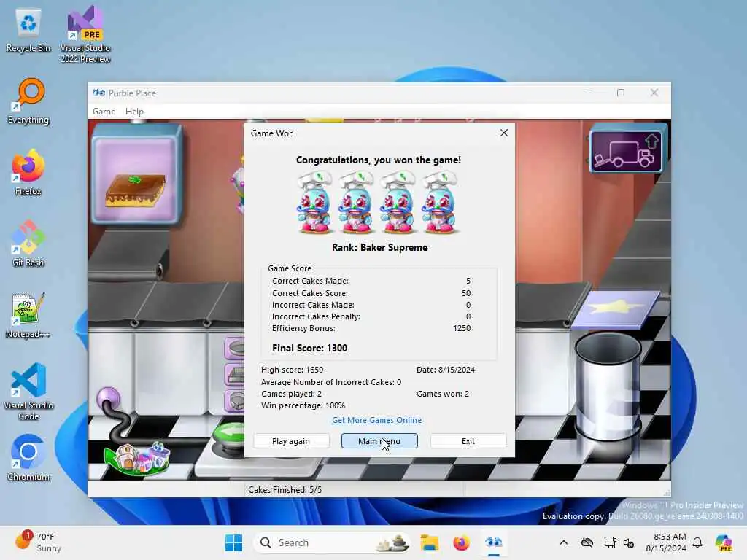Viewport: 747px width, 560px height.
Task: Click the Efficiency Bonus value 1250
Action: click(462, 329)
